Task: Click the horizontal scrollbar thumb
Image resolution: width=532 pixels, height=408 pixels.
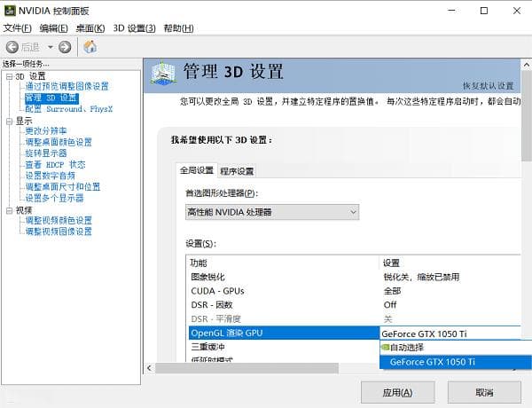Action: 246,368
